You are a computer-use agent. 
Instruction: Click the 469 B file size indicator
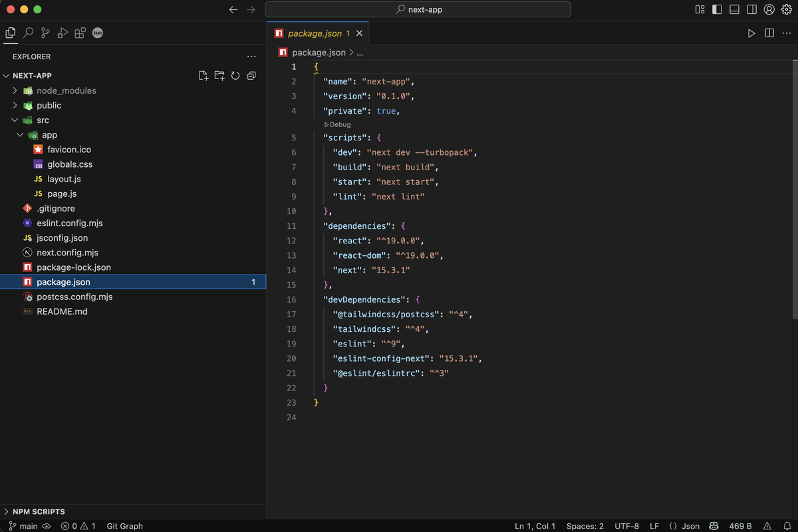(x=740, y=526)
